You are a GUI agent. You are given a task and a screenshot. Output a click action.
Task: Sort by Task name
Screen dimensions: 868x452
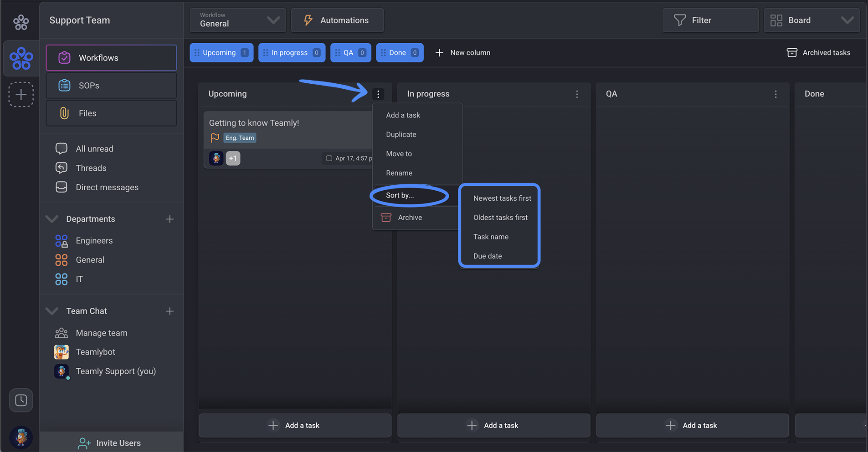491,237
